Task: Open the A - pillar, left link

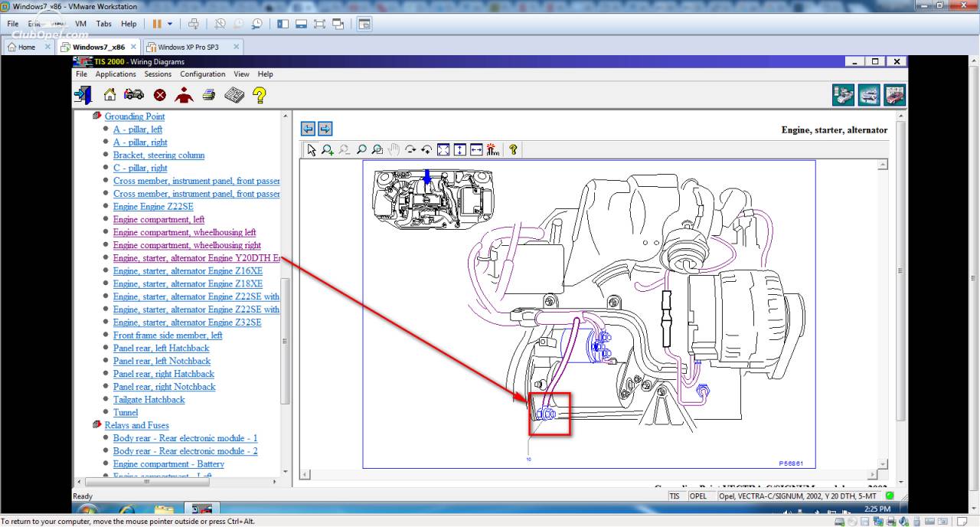Action: tap(138, 129)
